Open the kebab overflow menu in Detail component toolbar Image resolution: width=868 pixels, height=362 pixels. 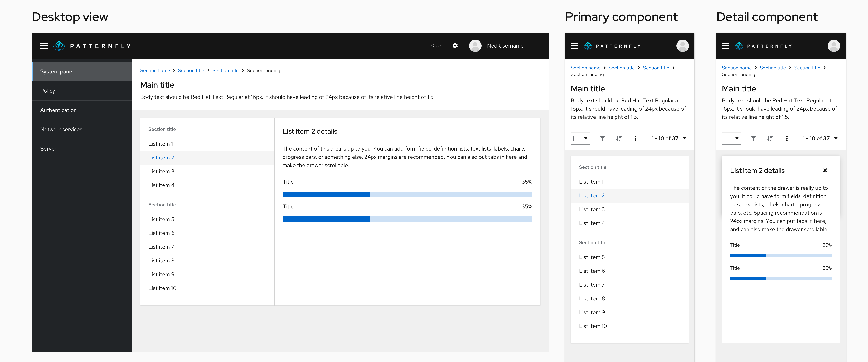click(787, 138)
